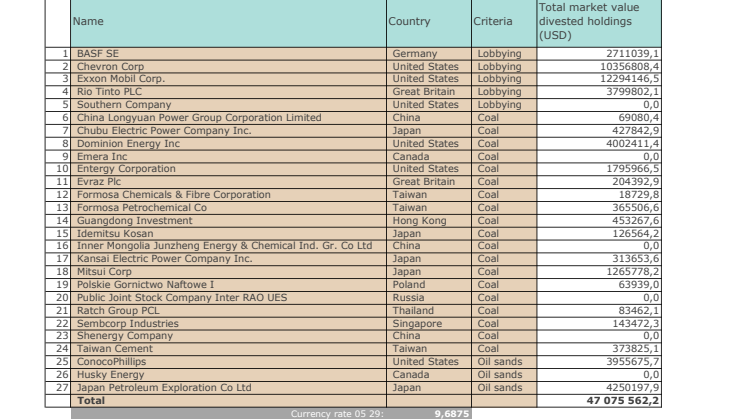
Task: Select Japan Petroleum Exploration Co Ltd
Action: [x=228, y=388]
